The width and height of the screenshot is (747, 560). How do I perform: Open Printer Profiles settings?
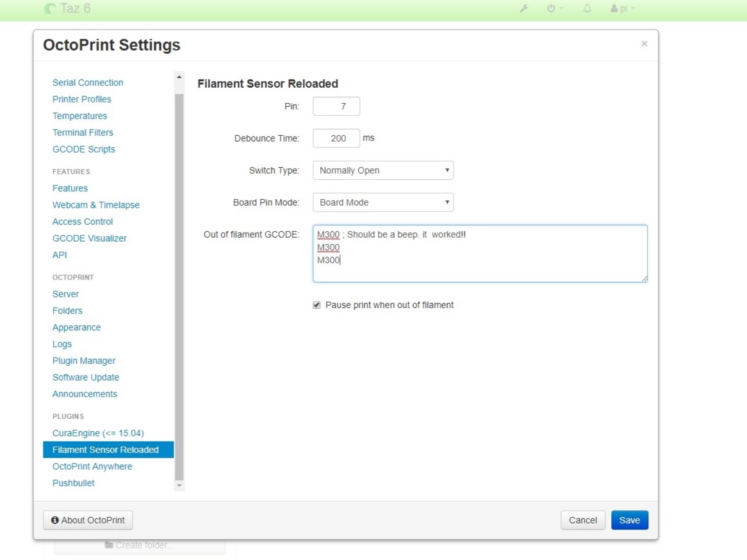(x=81, y=99)
